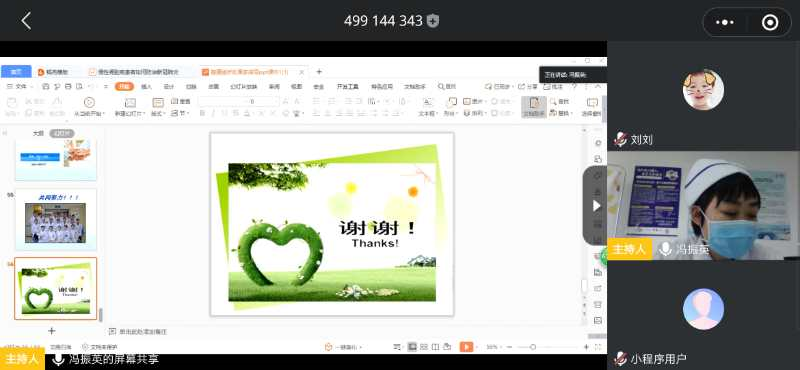The height and width of the screenshot is (370, 800).
Task: Switch to slide sorter grid view icon
Action: point(423,347)
